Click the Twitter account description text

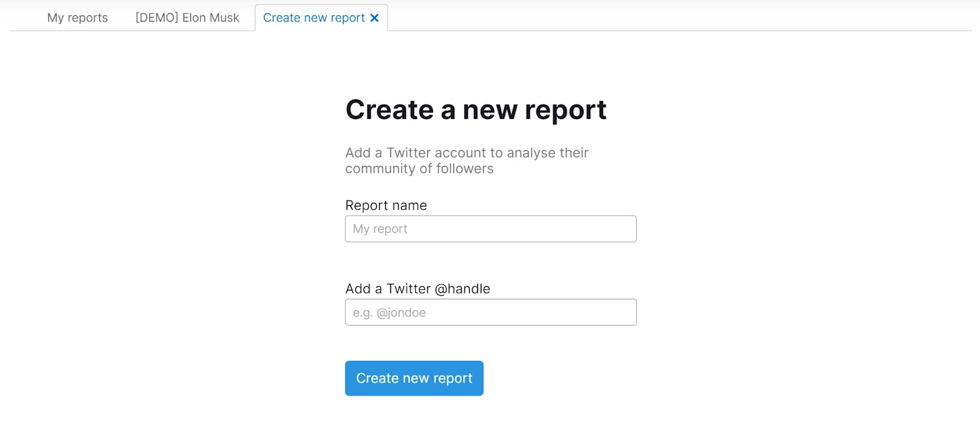[x=467, y=153]
